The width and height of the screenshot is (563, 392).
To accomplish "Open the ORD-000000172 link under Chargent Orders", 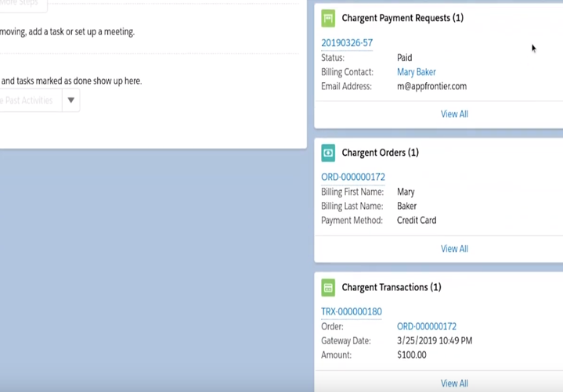I will click(353, 177).
